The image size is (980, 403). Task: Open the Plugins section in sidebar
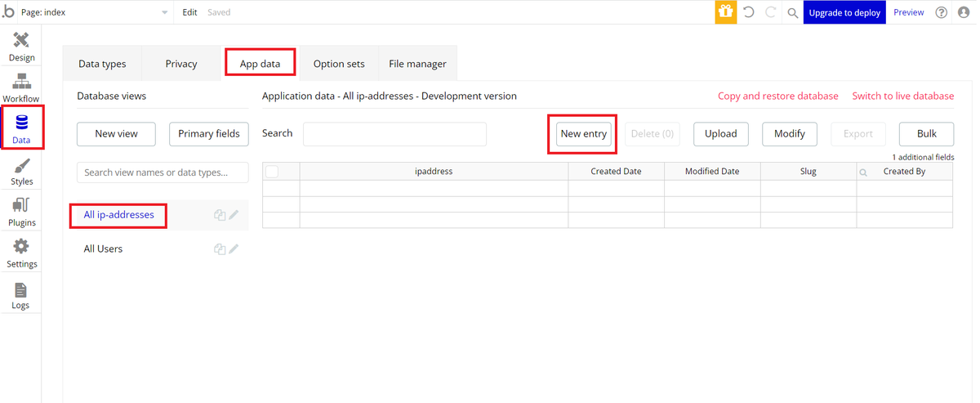21,212
